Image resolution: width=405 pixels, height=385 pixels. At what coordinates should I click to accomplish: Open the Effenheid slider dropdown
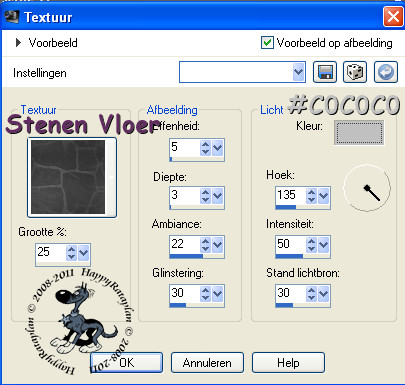pyautogui.click(x=217, y=148)
